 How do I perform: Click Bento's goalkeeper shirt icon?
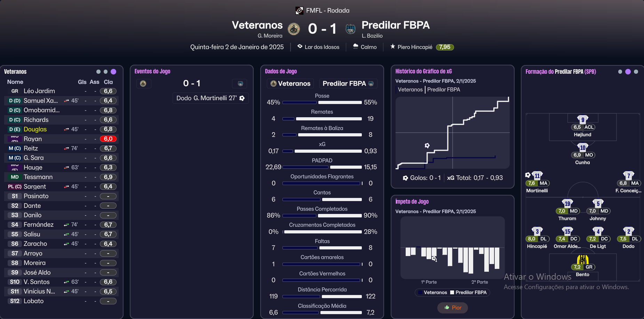(x=582, y=260)
